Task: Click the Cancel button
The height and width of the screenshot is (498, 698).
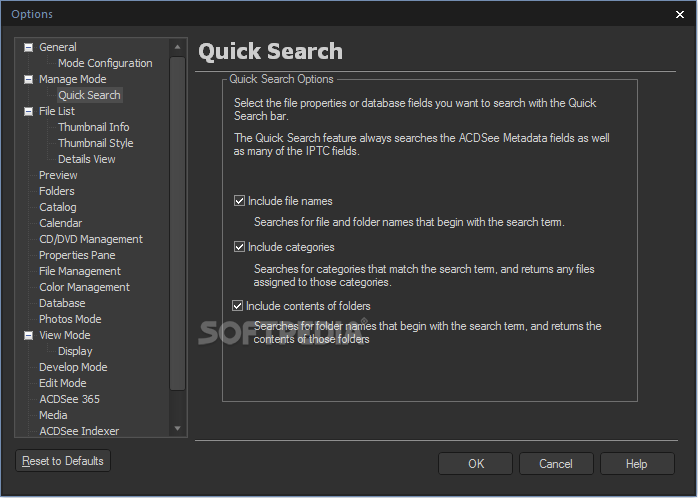Action: click(556, 464)
